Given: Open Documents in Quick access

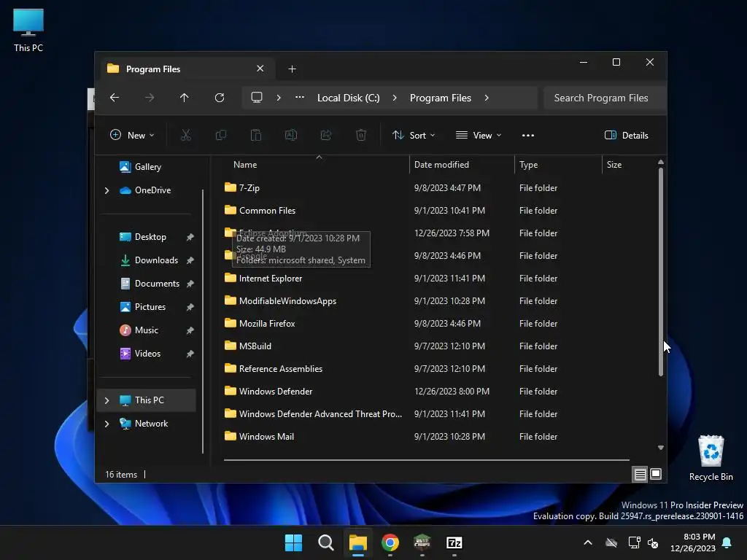Looking at the screenshot, I should click(157, 284).
